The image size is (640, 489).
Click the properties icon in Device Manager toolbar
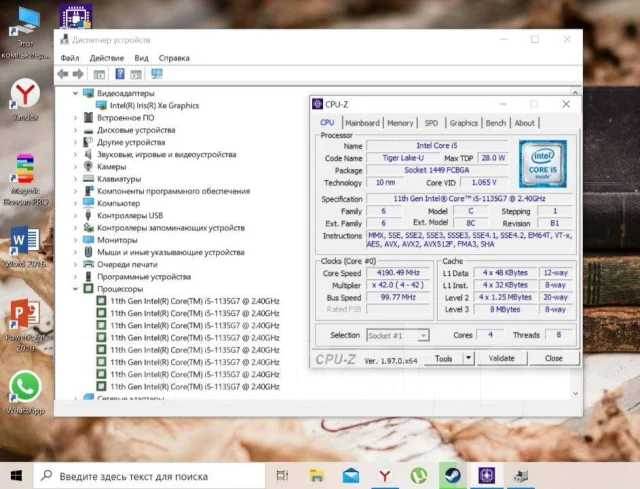pos(99,74)
